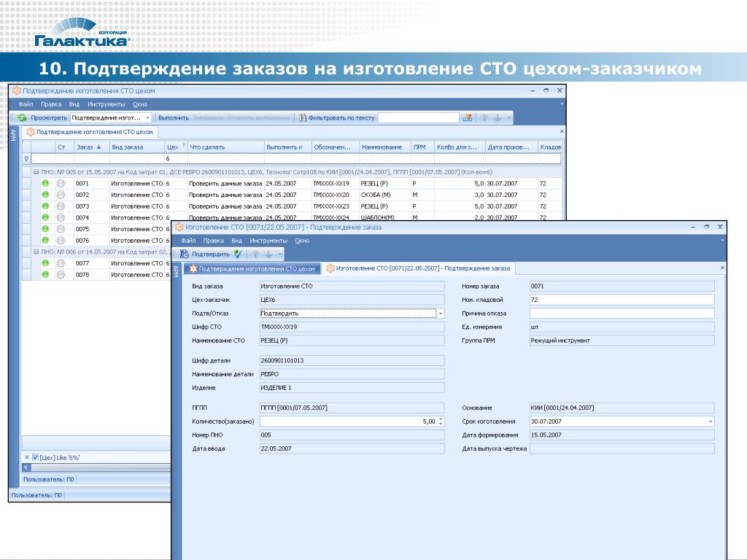747x560 pixels.
Task: Click the binoculars icon beside Фильтровать по тексту
Action: click(x=303, y=117)
